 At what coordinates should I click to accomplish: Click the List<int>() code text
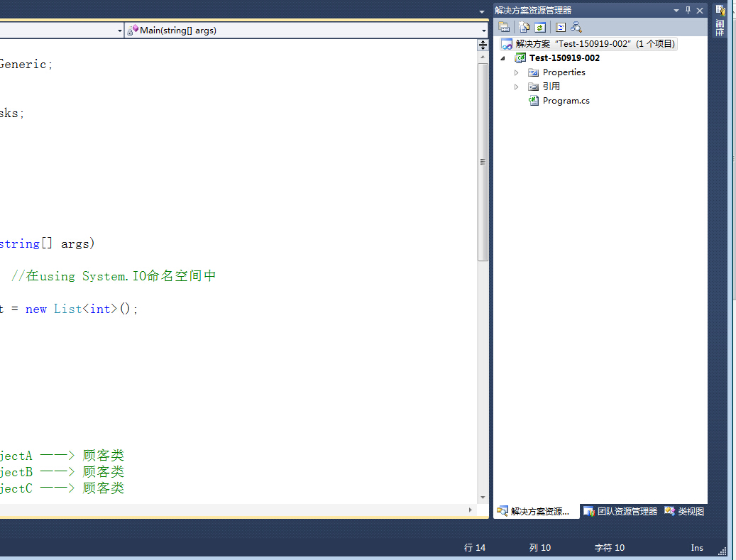coord(95,309)
